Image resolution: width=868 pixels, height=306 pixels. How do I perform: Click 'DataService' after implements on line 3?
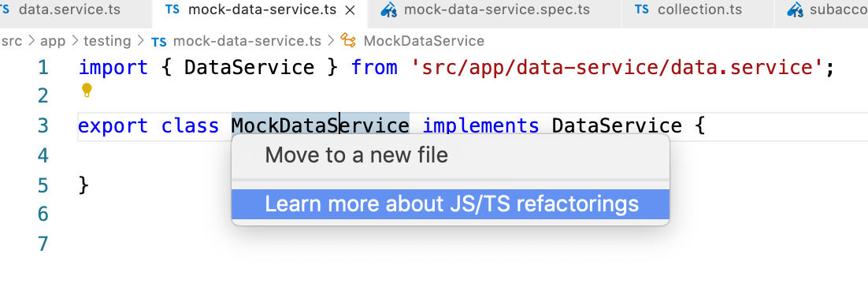(x=616, y=126)
